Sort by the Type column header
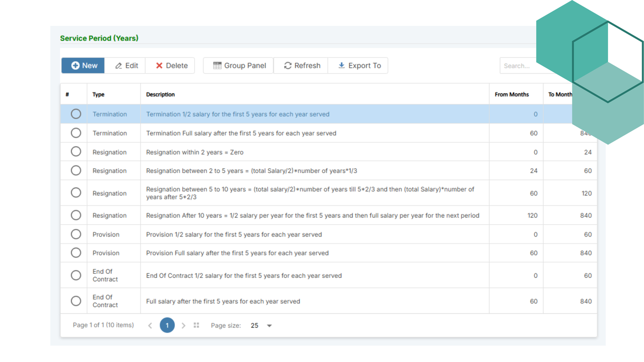Viewport: 644px width, 362px height. (98, 95)
